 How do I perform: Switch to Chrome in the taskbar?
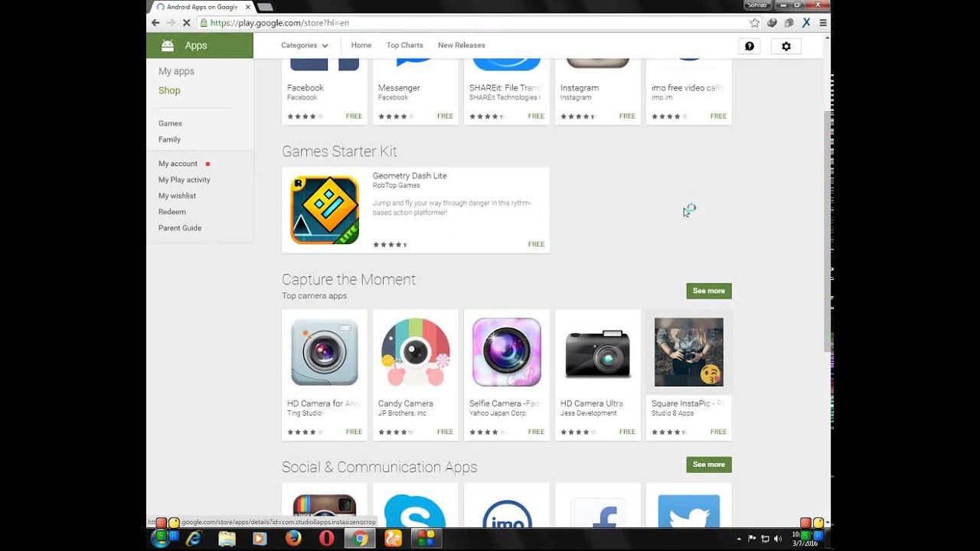point(359,539)
